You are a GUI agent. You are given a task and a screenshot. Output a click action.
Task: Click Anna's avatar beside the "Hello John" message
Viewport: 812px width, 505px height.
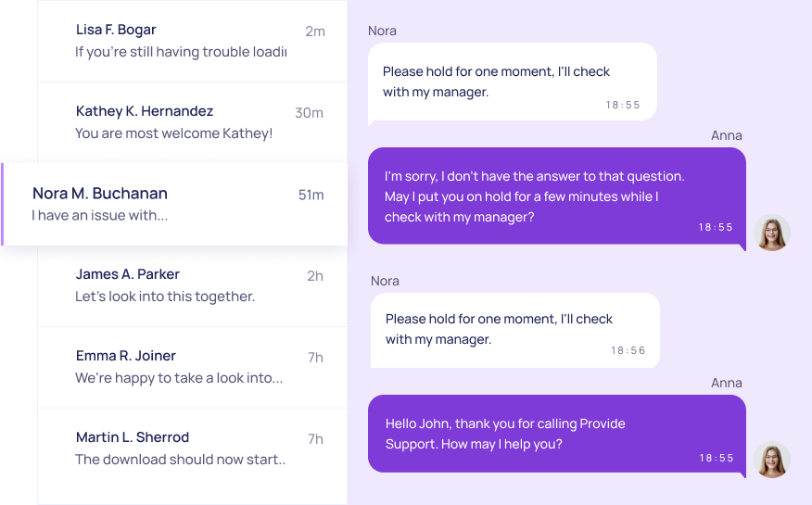(x=771, y=460)
